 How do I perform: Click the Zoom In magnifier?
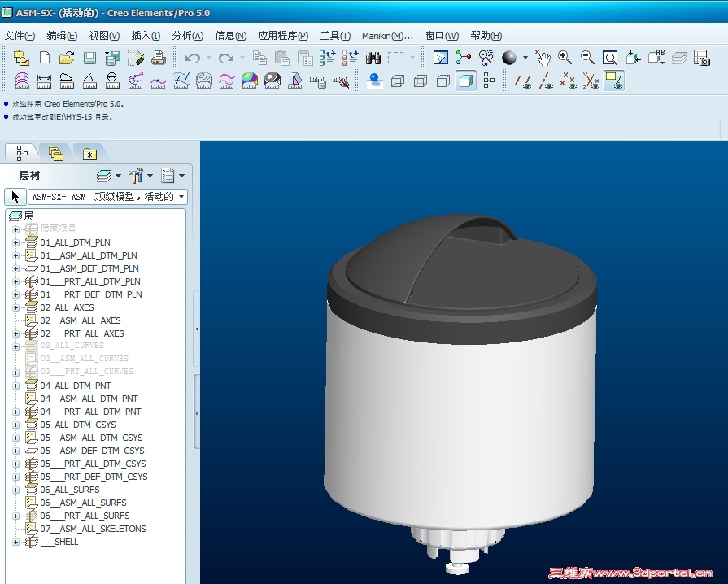click(x=565, y=58)
